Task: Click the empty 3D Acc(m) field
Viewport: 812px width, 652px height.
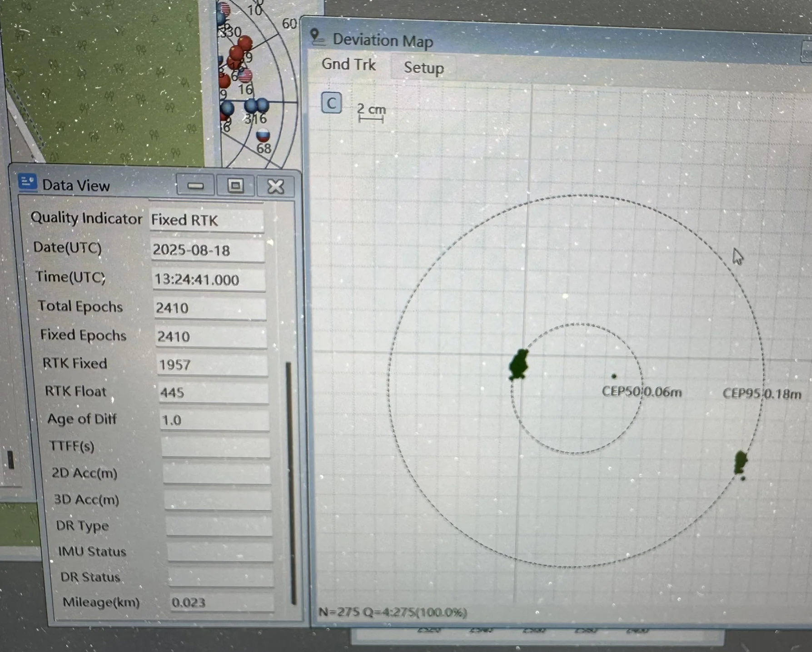Action: (218, 500)
